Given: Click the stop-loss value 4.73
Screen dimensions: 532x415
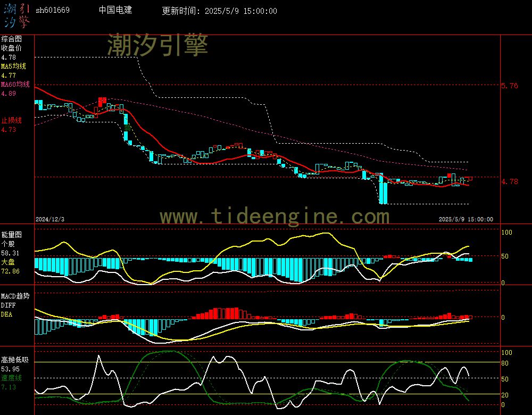Looking at the screenshot, I should click(9, 130).
